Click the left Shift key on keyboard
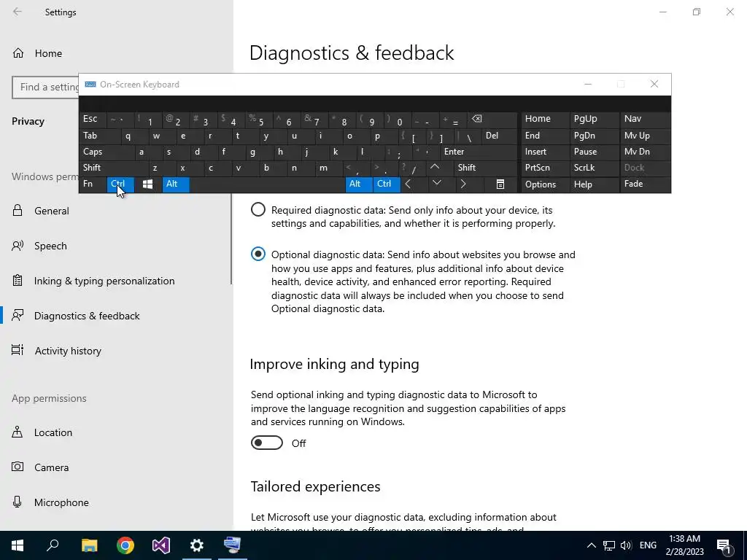747x560 pixels. click(x=113, y=168)
